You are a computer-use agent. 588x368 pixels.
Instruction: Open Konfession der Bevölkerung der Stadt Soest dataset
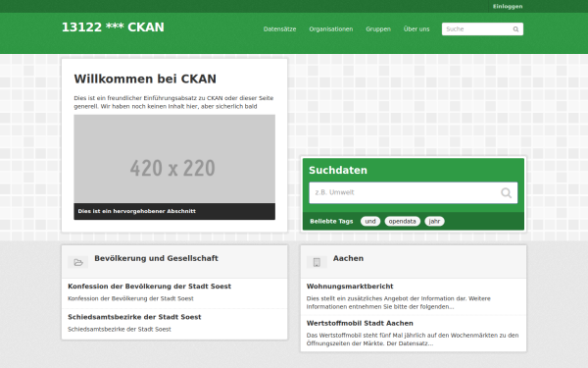click(149, 287)
